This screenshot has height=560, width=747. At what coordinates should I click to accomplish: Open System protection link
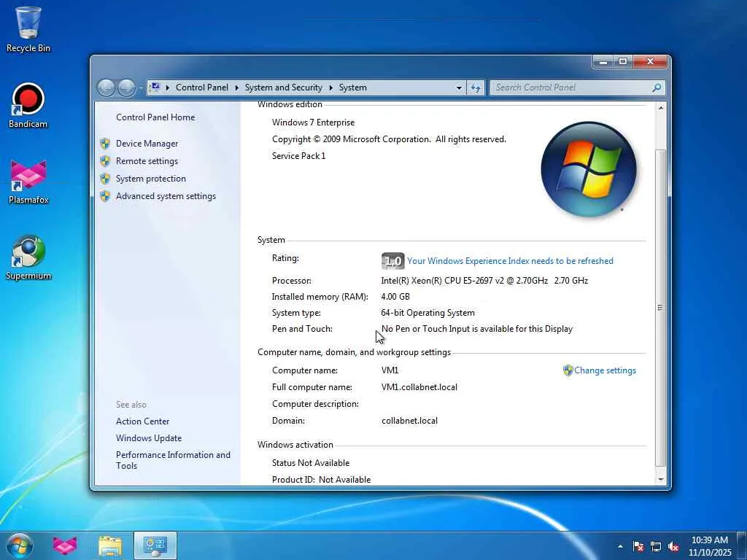pos(150,179)
